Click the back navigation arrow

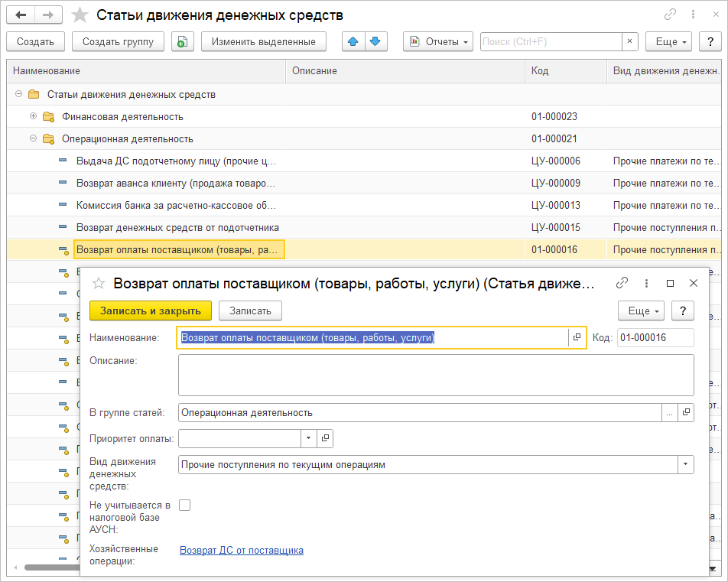point(21,15)
